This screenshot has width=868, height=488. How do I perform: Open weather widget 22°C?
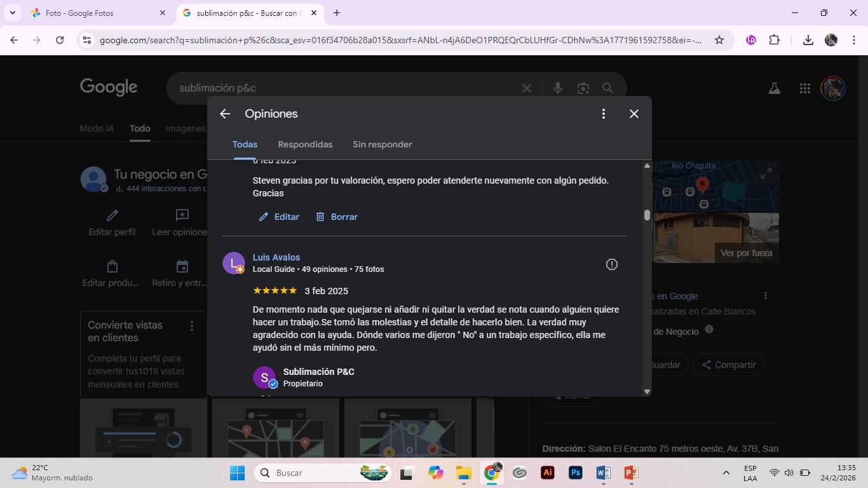(52, 473)
